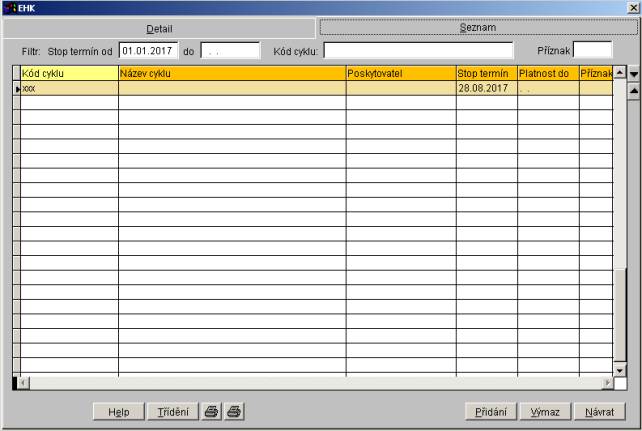Click the Výmaz delete button

click(546, 411)
